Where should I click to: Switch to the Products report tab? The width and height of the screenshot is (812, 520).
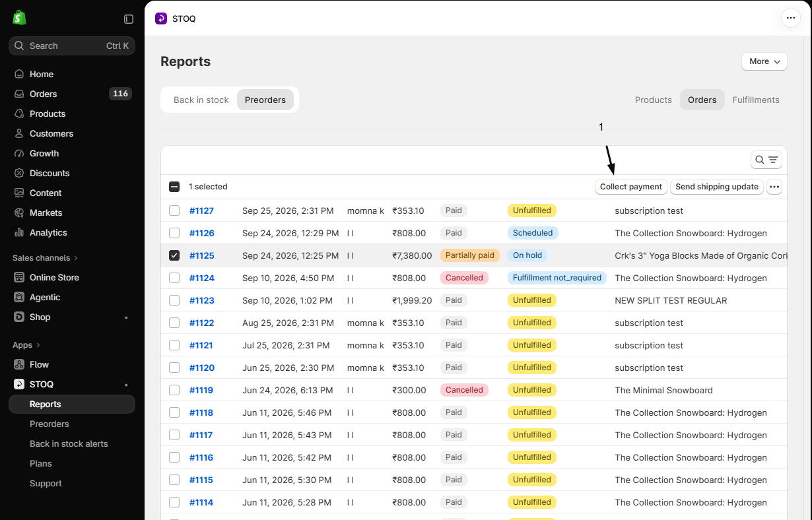click(654, 100)
